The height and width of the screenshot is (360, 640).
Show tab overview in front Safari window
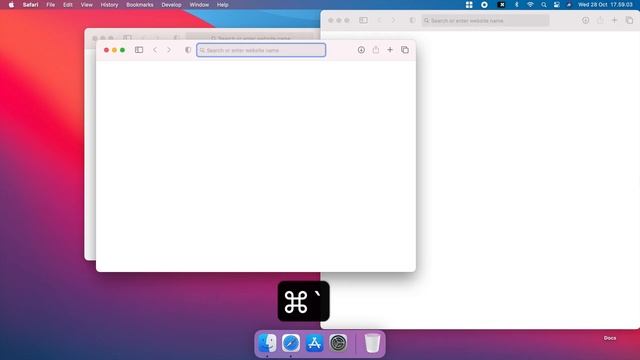404,50
